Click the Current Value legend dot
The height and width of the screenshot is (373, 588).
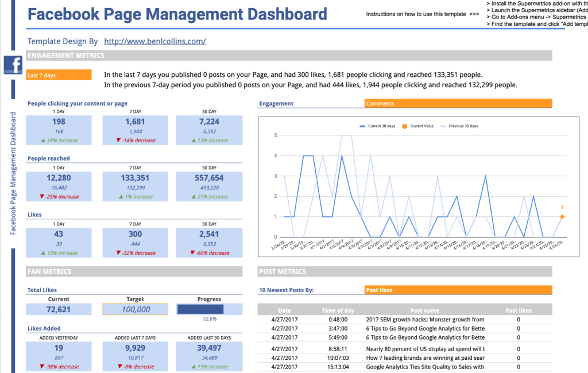(404, 126)
